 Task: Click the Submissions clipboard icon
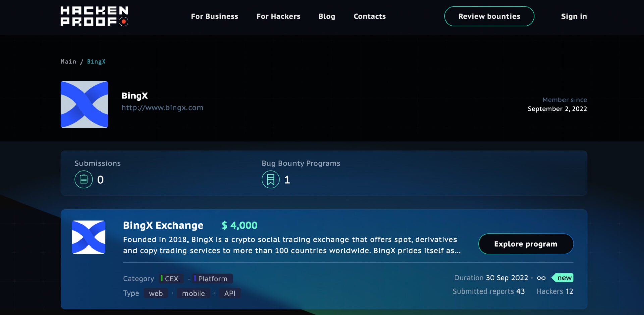click(x=84, y=179)
